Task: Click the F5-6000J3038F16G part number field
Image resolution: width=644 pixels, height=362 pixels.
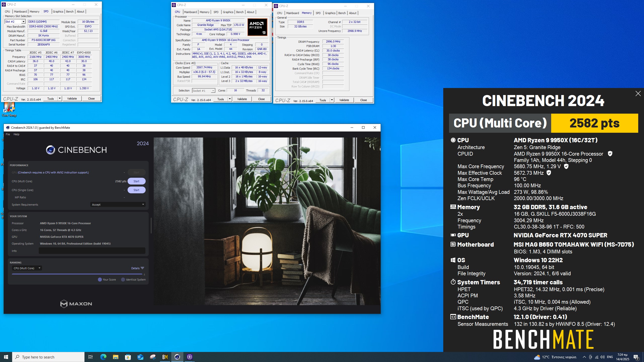Action: click(x=44, y=40)
